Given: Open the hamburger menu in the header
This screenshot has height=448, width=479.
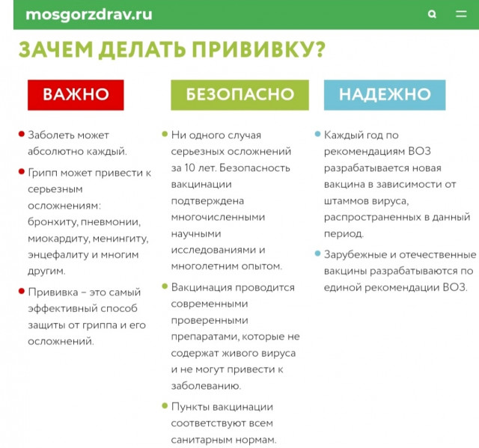Looking at the screenshot, I should pos(461,14).
